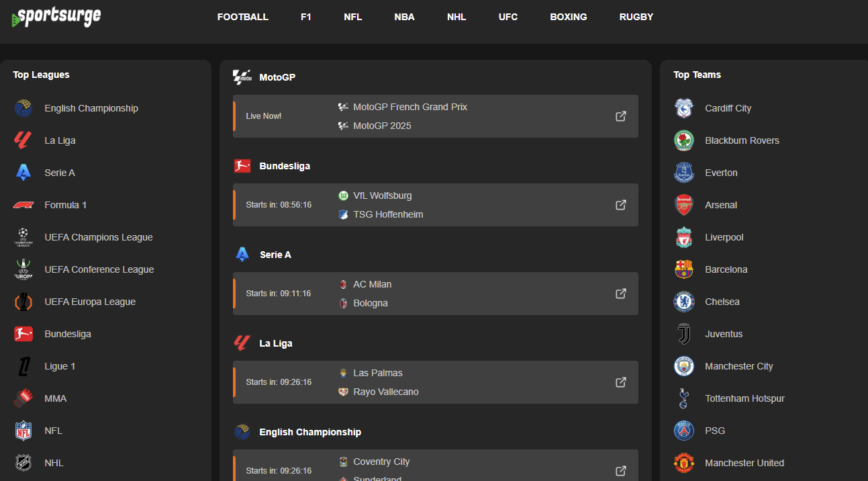Image resolution: width=868 pixels, height=481 pixels.
Task: Click the Tottenham Hotspur crest icon
Action: coord(684,398)
